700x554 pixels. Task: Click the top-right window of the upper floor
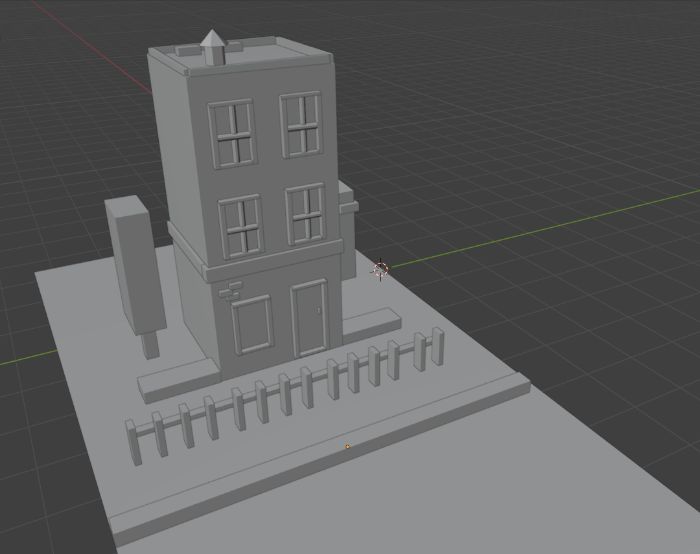301,125
